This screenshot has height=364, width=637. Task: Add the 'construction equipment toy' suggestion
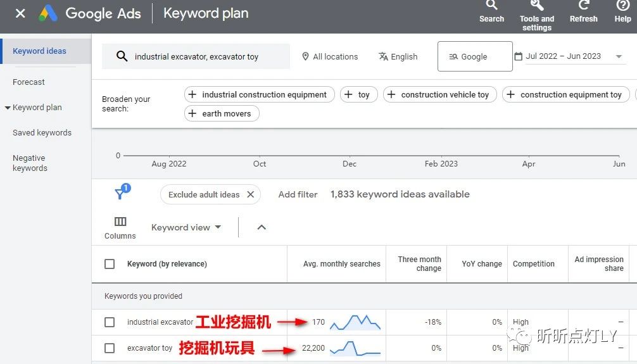point(565,95)
